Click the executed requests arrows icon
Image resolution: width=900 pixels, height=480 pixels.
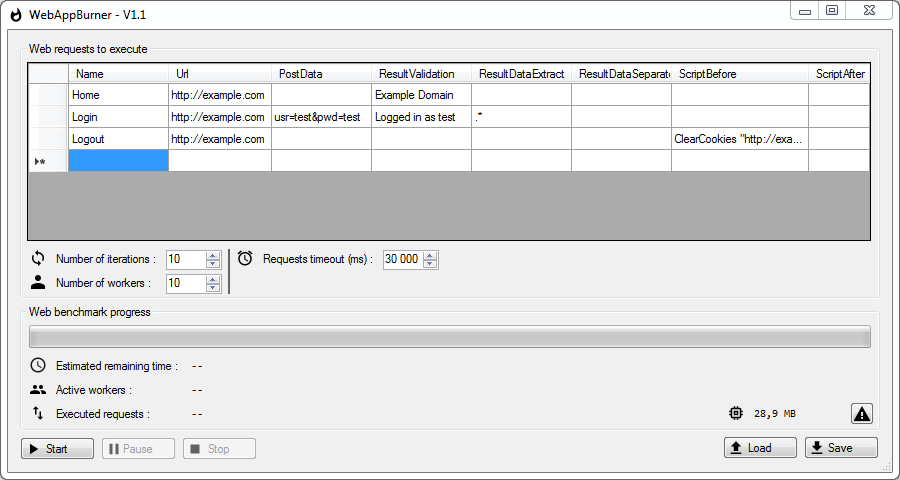(38, 413)
